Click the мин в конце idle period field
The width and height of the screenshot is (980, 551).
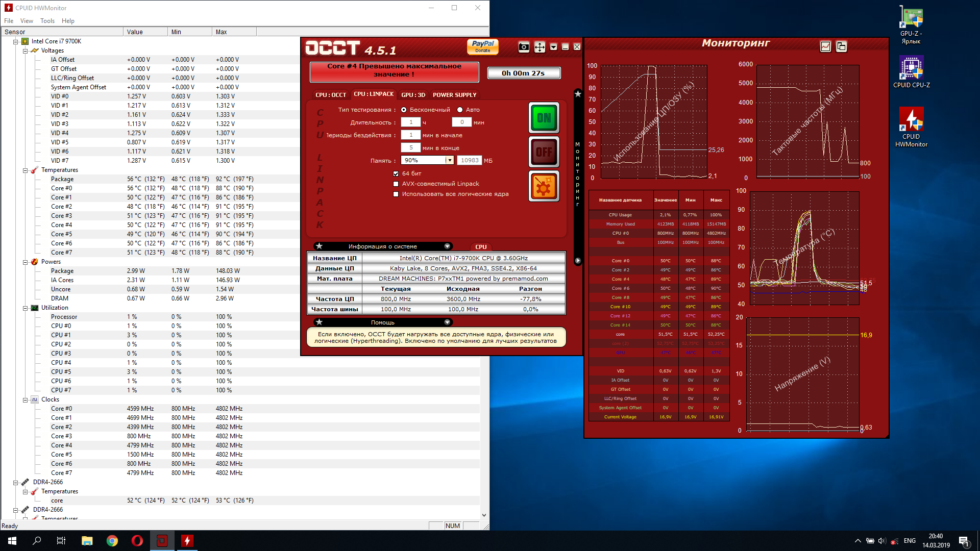tap(411, 147)
